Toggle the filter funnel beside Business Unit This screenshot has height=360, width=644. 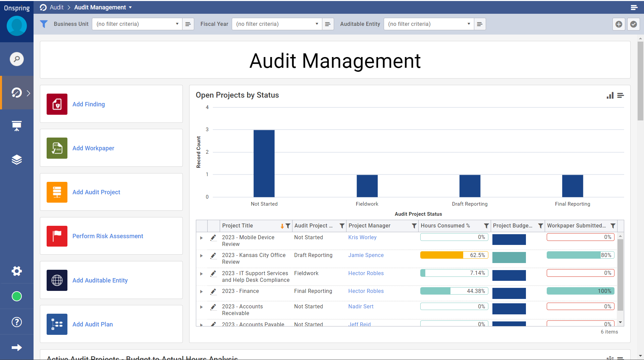click(x=44, y=24)
